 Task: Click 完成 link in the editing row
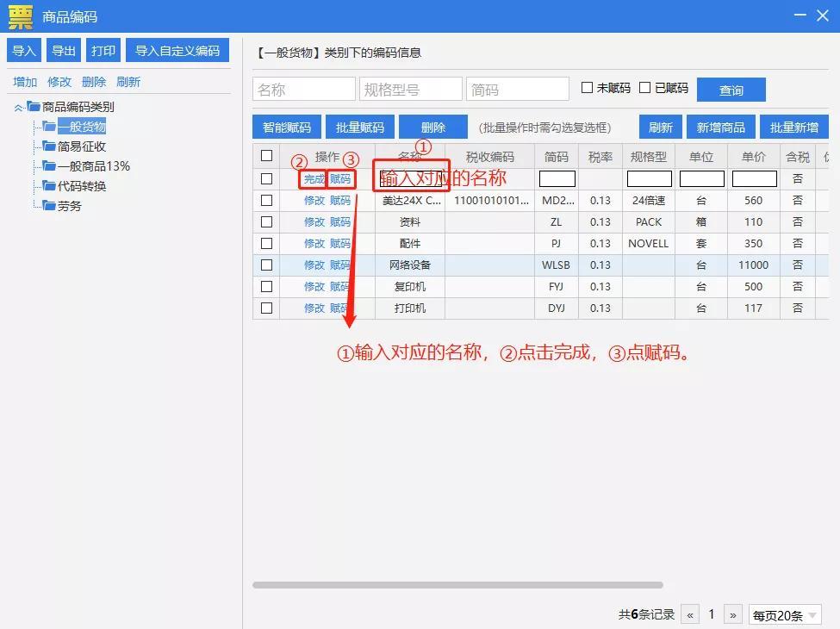tap(314, 179)
